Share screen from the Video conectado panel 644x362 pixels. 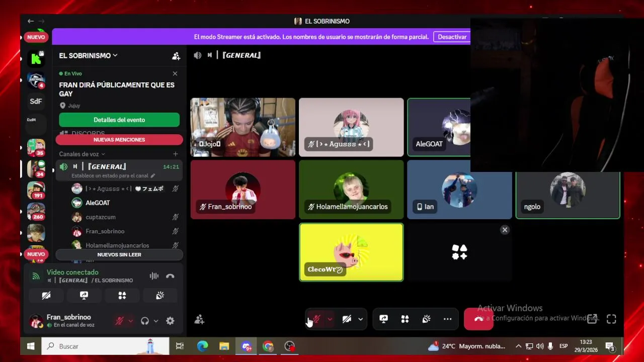tap(84, 296)
